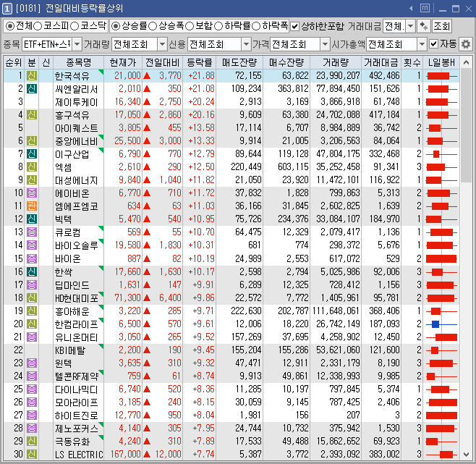Click the left arrow icon in title bar
Screen dimensions: 476x464
[411, 9]
